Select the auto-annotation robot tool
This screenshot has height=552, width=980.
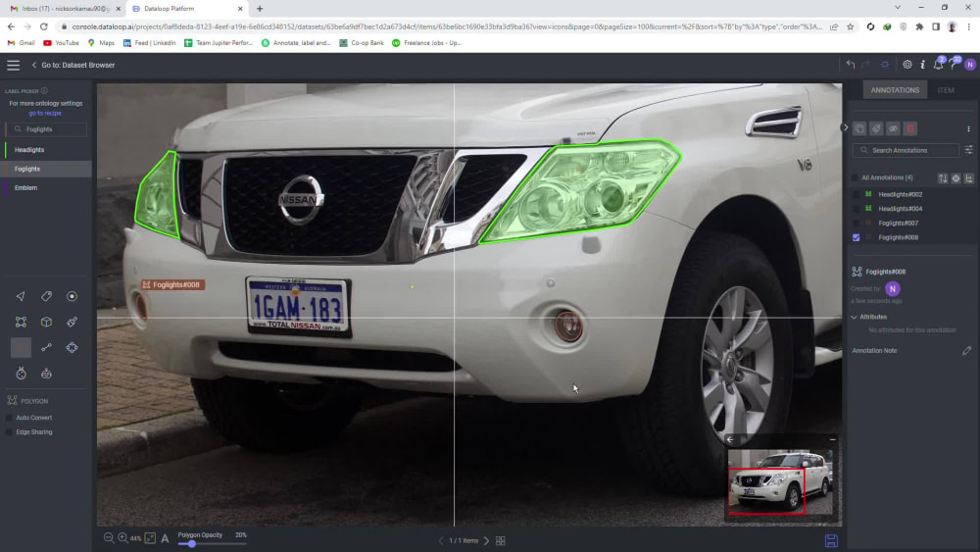pyautogui.click(x=46, y=374)
